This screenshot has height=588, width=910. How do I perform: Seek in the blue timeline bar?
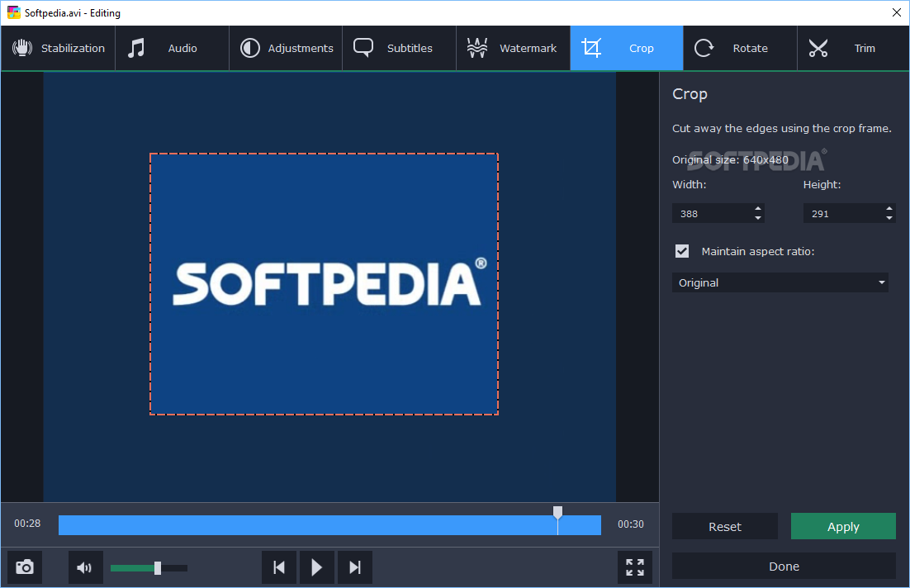point(329,525)
